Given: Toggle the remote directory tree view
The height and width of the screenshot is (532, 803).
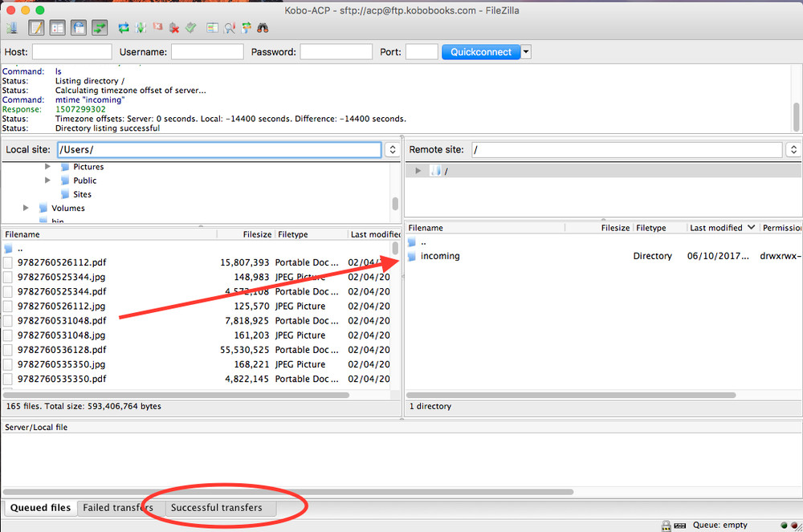Looking at the screenshot, I should 76,27.
